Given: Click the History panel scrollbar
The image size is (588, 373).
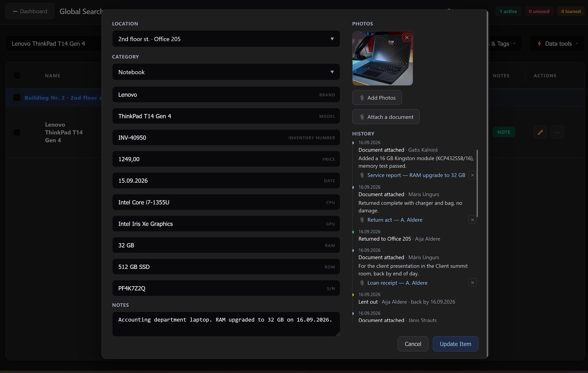Looking at the screenshot, I should (x=477, y=183).
